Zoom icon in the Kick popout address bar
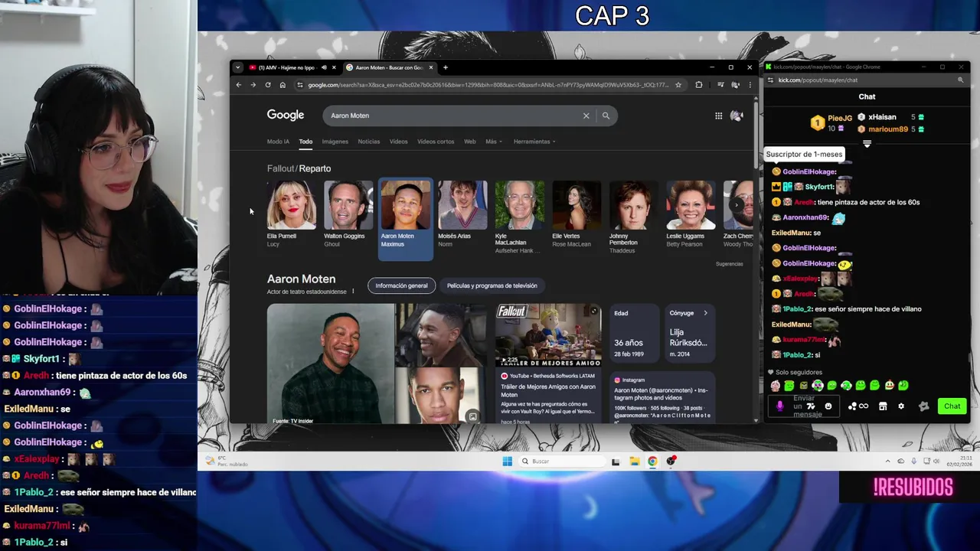 point(961,80)
